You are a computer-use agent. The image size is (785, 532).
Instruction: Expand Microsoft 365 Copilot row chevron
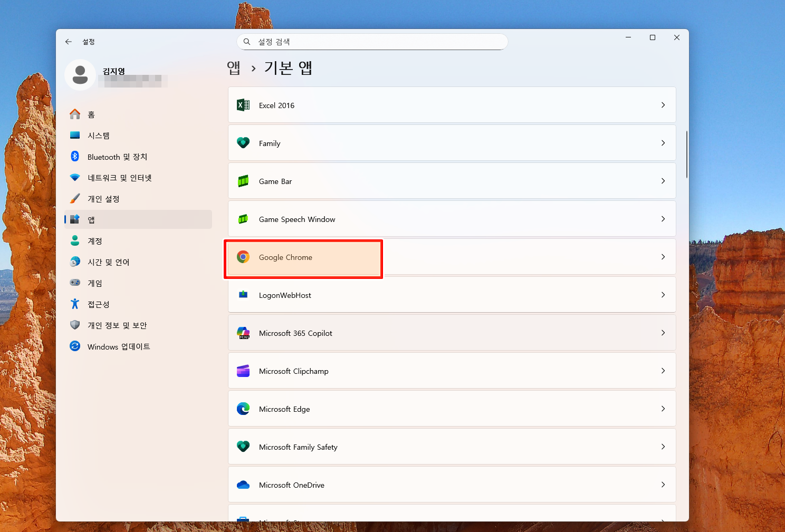(663, 333)
